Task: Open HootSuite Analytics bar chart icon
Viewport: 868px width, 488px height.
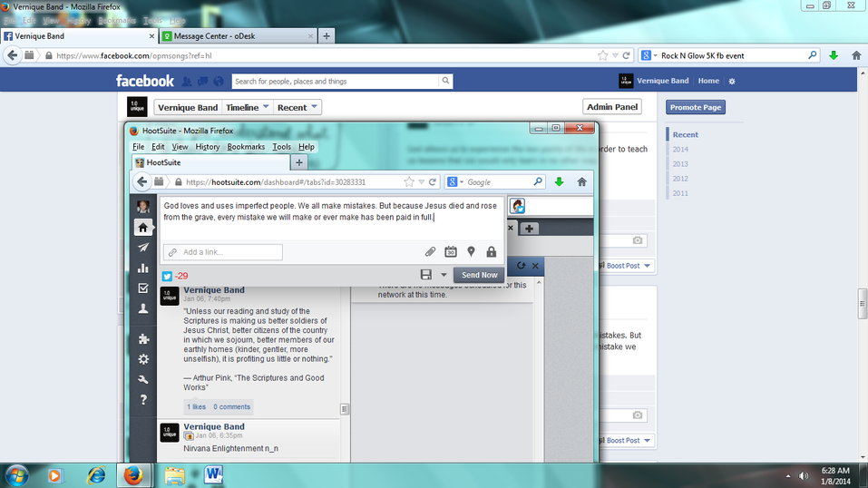Action: tap(142, 268)
